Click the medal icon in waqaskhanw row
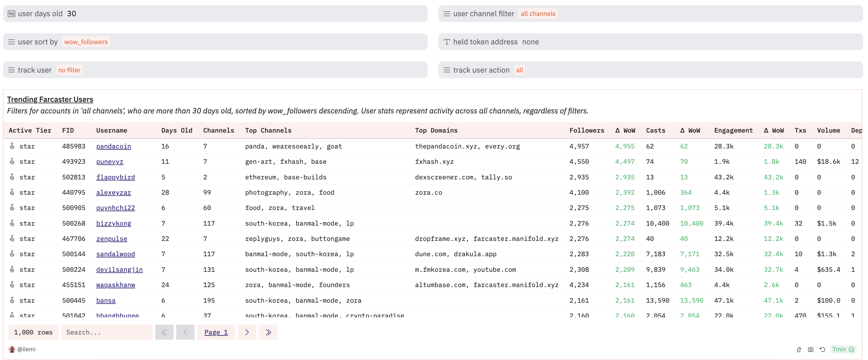 tap(12, 285)
